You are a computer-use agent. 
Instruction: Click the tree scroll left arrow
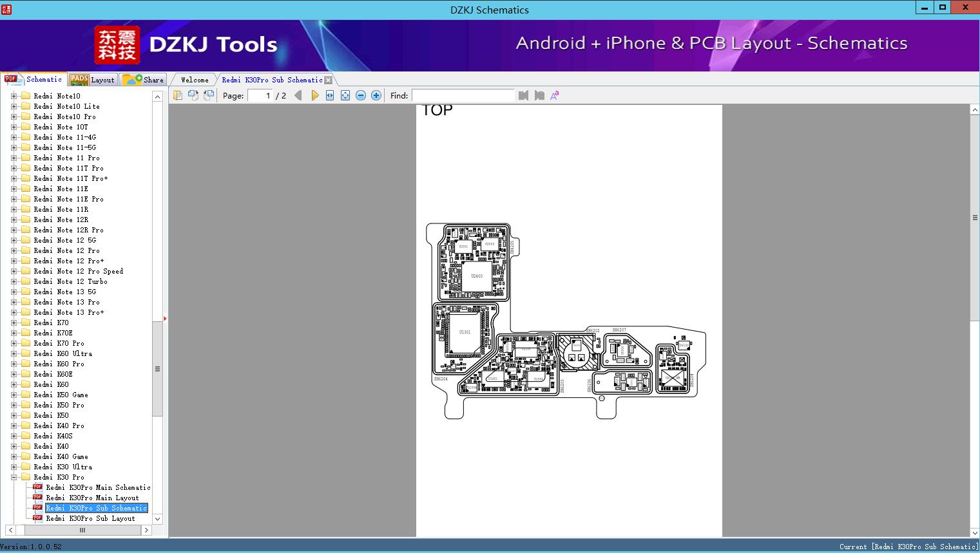[x=10, y=530]
